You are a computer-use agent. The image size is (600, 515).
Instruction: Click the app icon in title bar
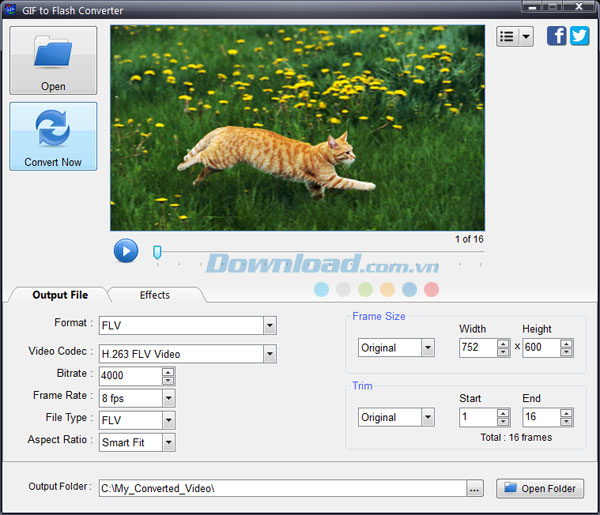tap(10, 9)
